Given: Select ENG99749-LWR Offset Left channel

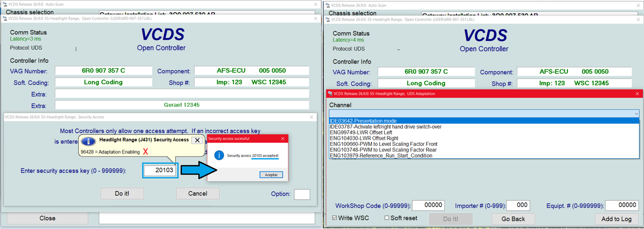Looking at the screenshot, I should pyautogui.click(x=484, y=132).
